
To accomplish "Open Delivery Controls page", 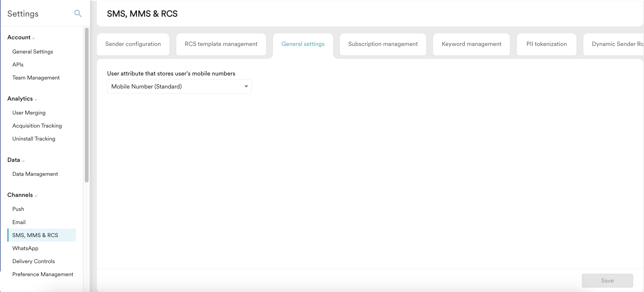I will 33,261.
